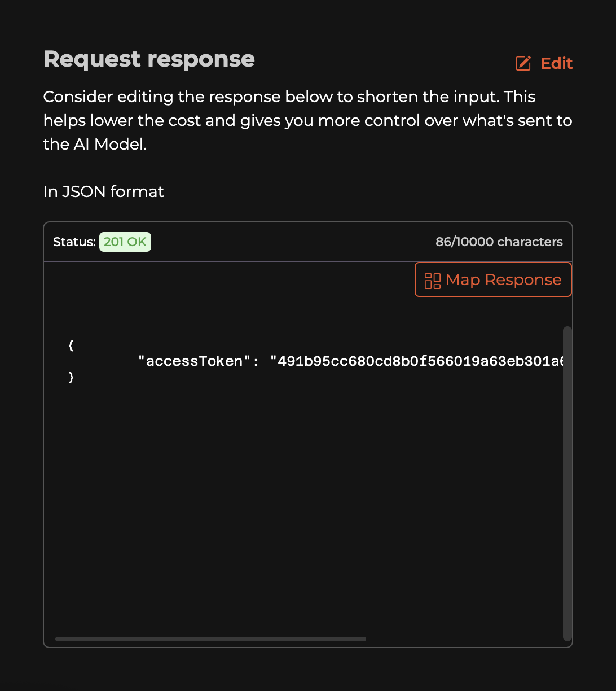The width and height of the screenshot is (616, 691).
Task: Click the Map Response button label
Action: [503, 280]
